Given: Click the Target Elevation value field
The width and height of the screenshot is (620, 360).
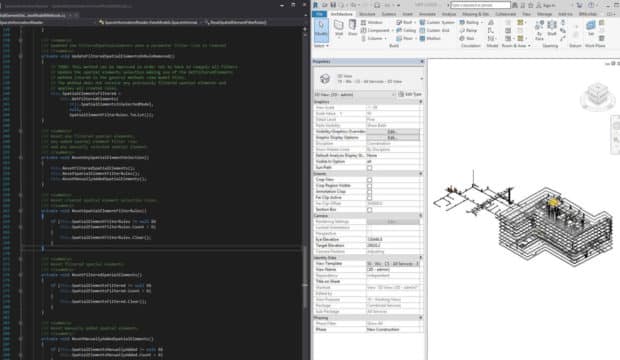Looking at the screenshot, I should [x=393, y=245].
